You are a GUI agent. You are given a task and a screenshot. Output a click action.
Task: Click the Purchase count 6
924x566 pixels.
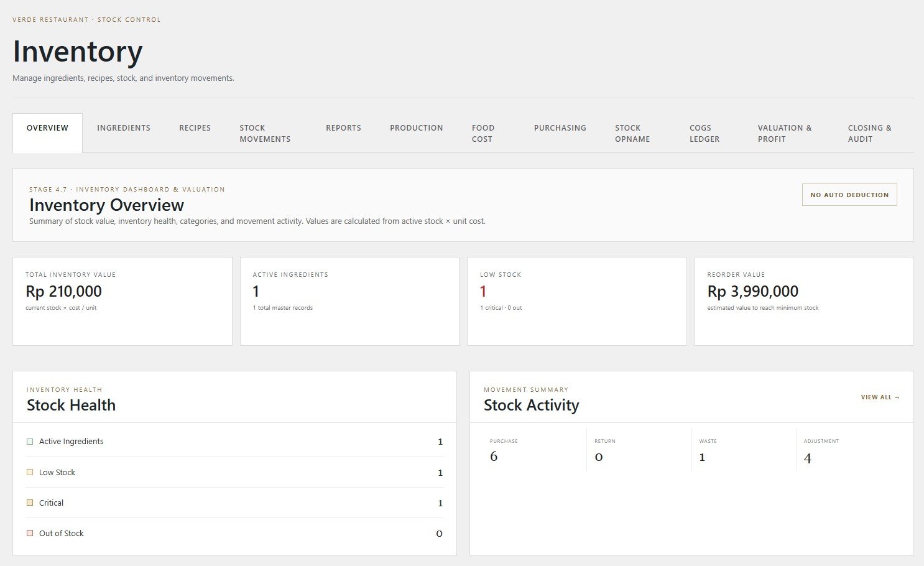494,457
